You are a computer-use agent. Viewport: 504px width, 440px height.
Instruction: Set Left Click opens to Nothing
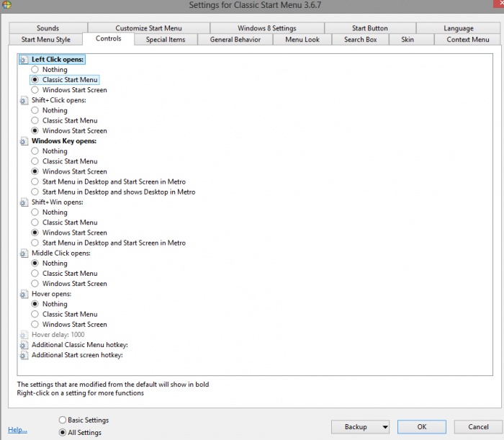35,69
